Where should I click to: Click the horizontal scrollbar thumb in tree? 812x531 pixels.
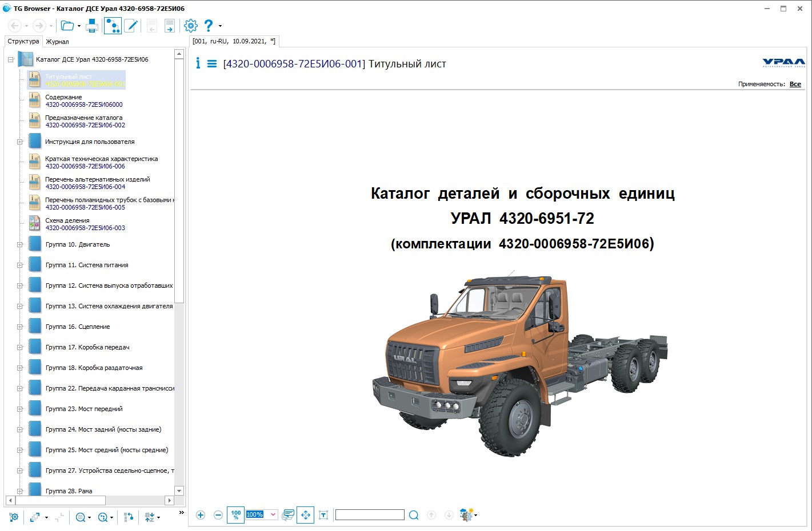point(60,500)
